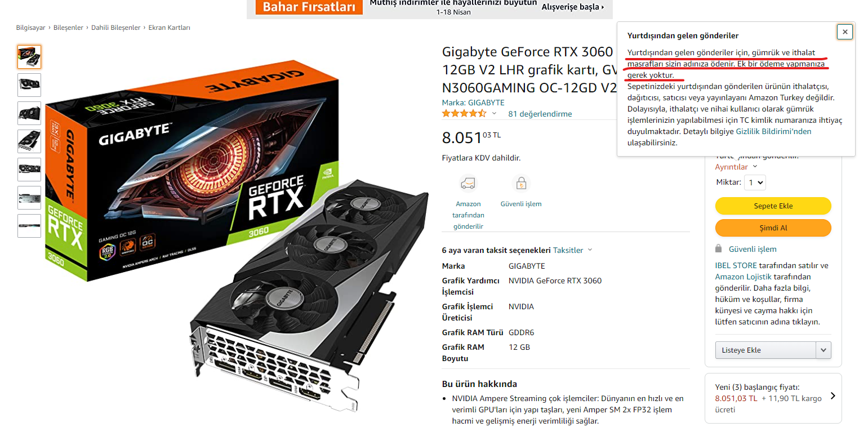The height and width of the screenshot is (427, 868).
Task: Click the Güvenli işlem lock box icon
Action: (x=521, y=184)
